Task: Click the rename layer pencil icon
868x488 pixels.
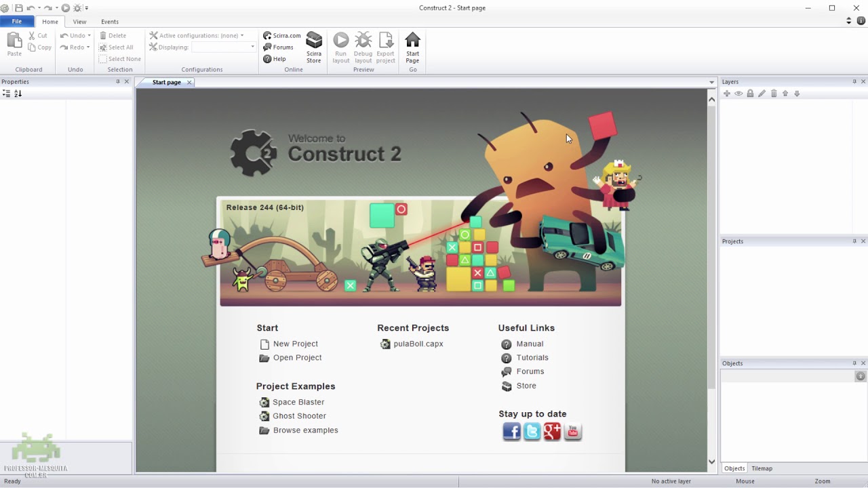Action: click(x=762, y=94)
